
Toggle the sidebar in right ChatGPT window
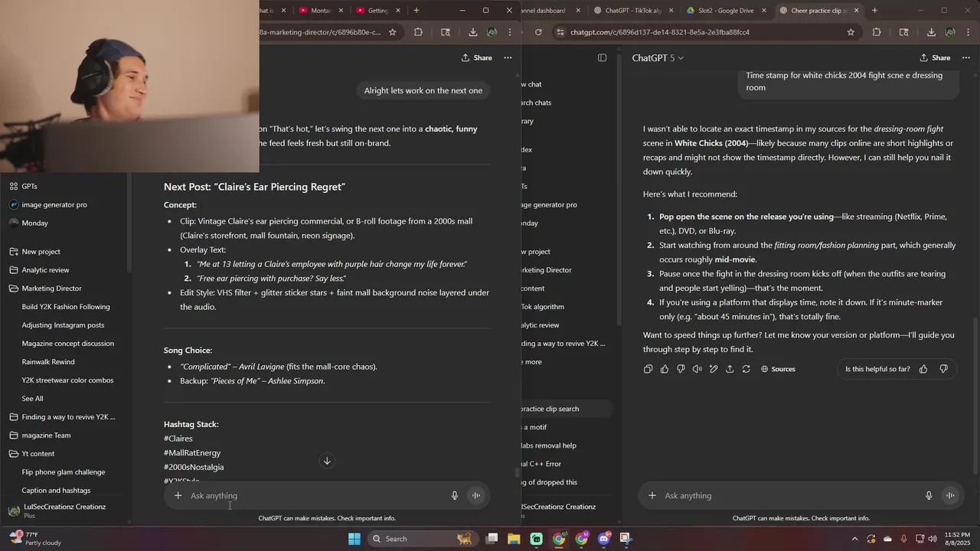603,58
